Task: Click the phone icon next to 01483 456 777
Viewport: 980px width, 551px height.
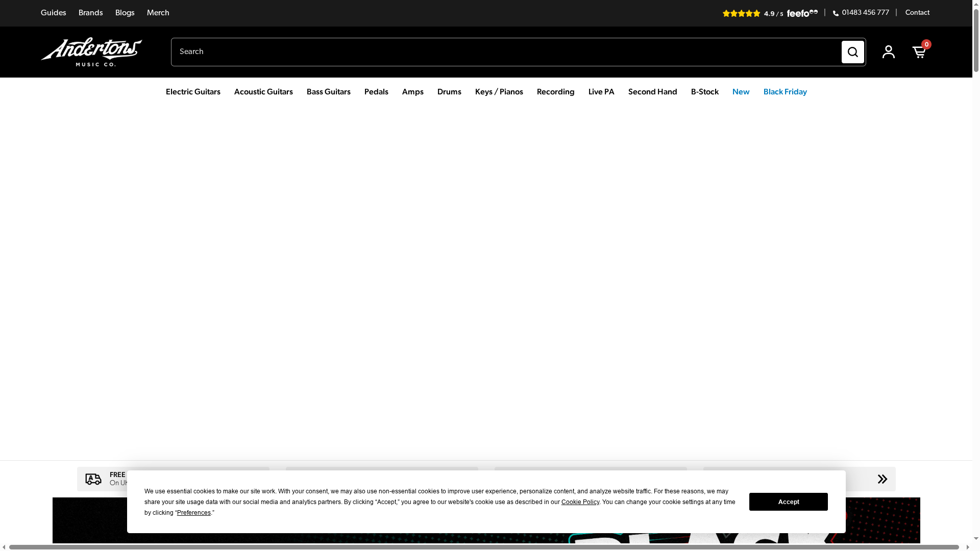Action: (835, 13)
